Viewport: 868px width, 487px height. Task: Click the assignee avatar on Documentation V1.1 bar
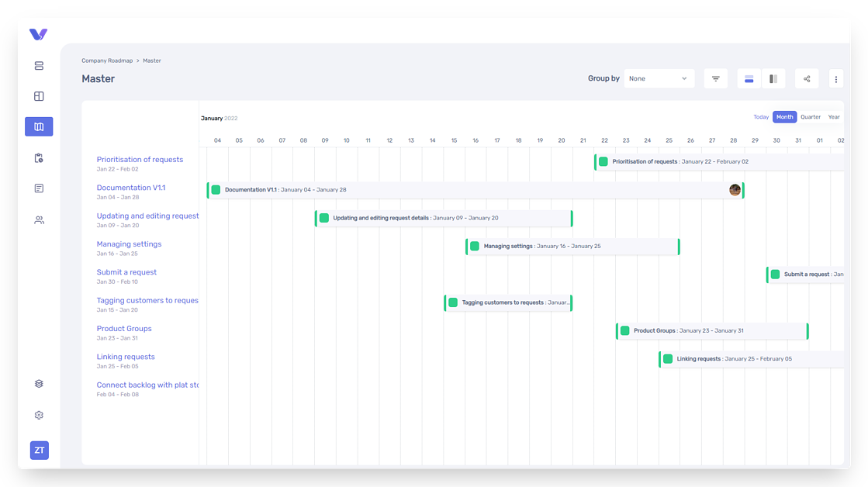735,190
